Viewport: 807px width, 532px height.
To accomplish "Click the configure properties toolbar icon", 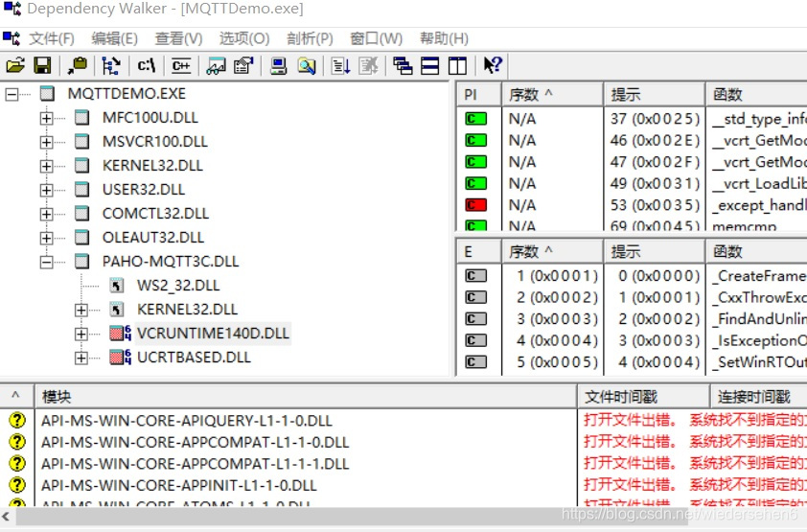I will [x=243, y=66].
